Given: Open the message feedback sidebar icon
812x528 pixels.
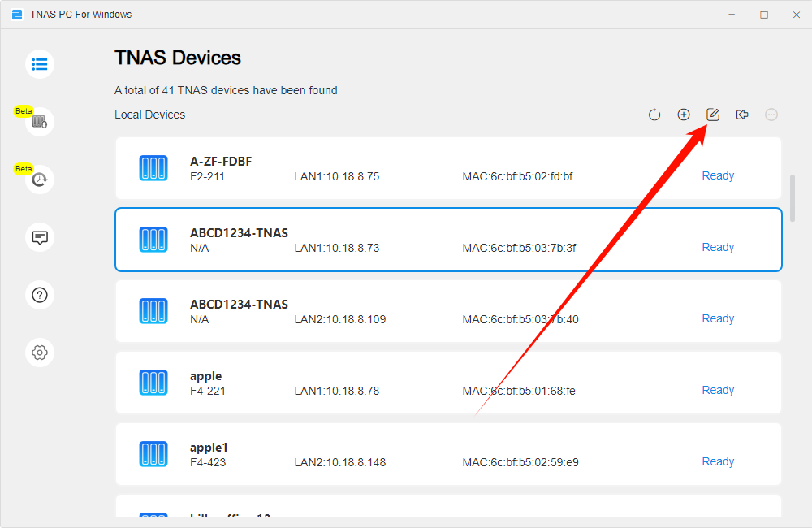Looking at the screenshot, I should (40, 237).
